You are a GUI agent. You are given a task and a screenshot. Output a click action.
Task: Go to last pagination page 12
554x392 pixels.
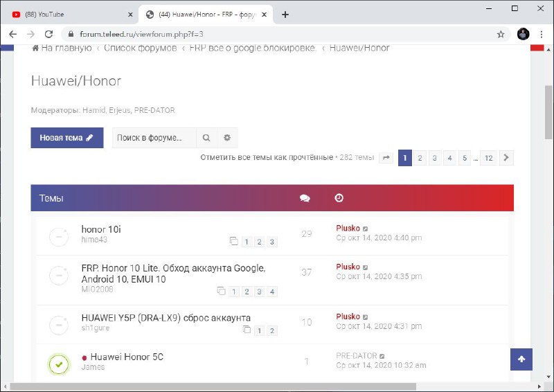click(x=489, y=158)
